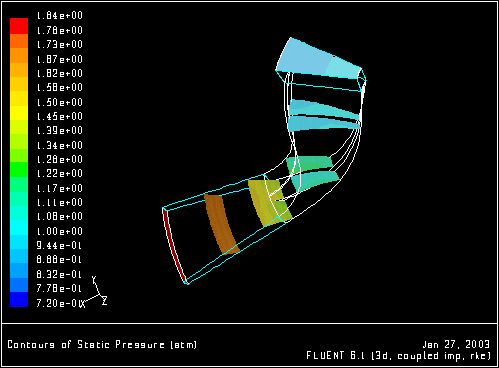This screenshot has width=499, height=368.
Task: Click the legend value 1.78e+00
Action: click(x=60, y=30)
